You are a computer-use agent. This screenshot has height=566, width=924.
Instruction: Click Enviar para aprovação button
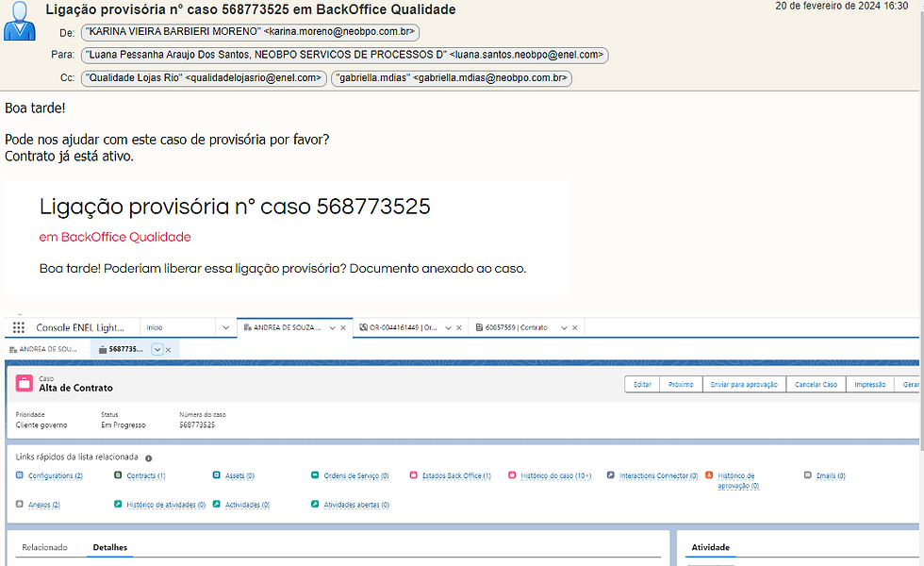(x=744, y=385)
